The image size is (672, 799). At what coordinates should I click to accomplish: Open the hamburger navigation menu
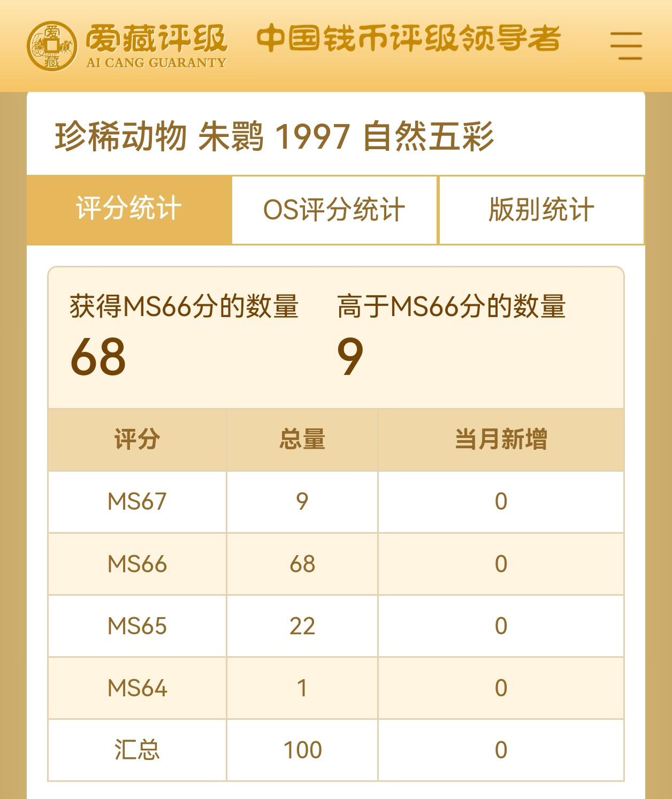pyautogui.click(x=627, y=45)
